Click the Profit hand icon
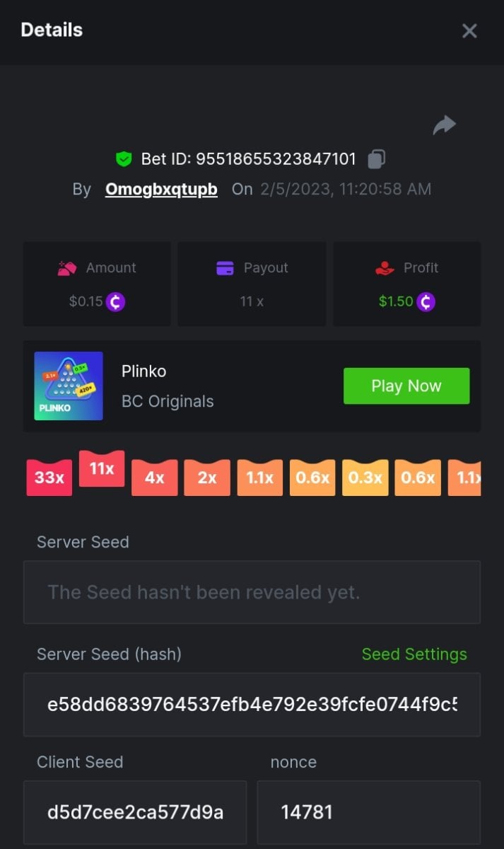 (x=385, y=268)
